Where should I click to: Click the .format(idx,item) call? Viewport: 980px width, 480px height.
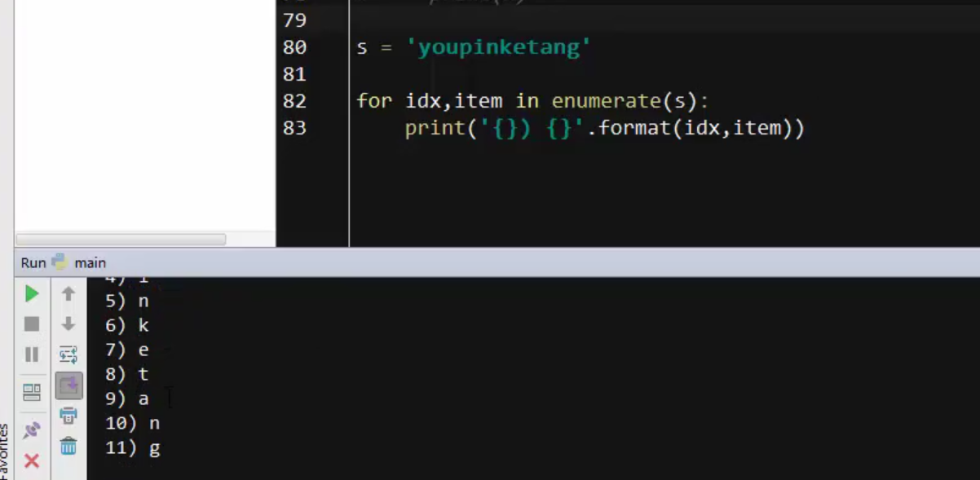(695, 128)
